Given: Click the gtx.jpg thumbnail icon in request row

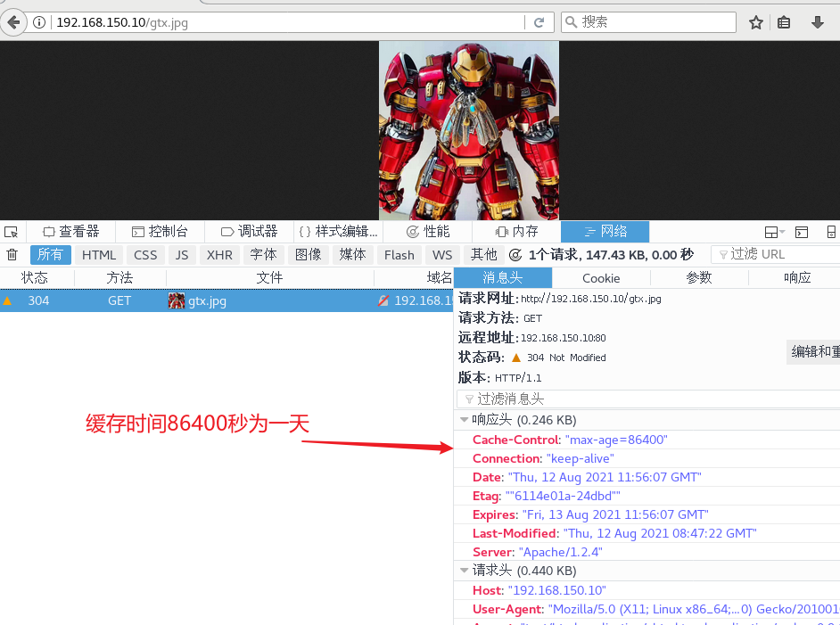Looking at the screenshot, I should 177,300.
